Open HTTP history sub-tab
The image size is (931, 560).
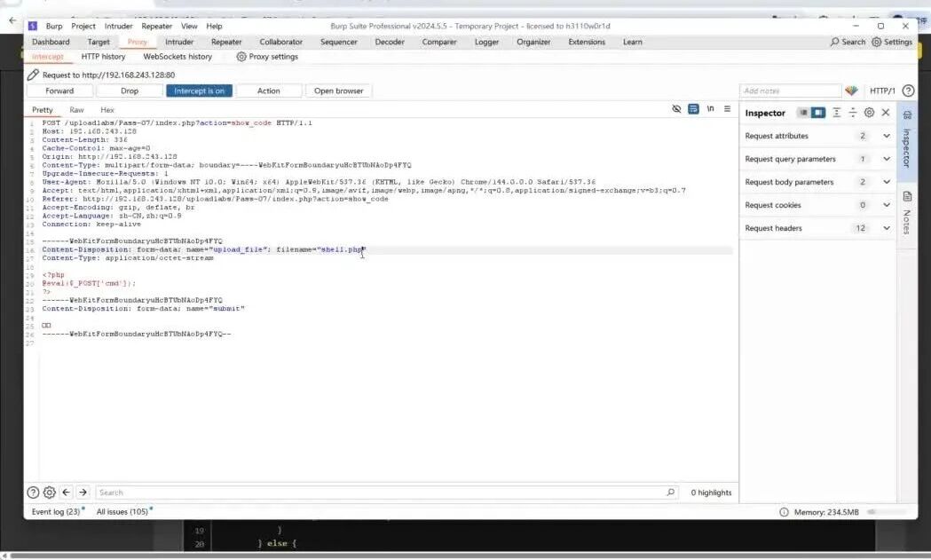click(103, 57)
